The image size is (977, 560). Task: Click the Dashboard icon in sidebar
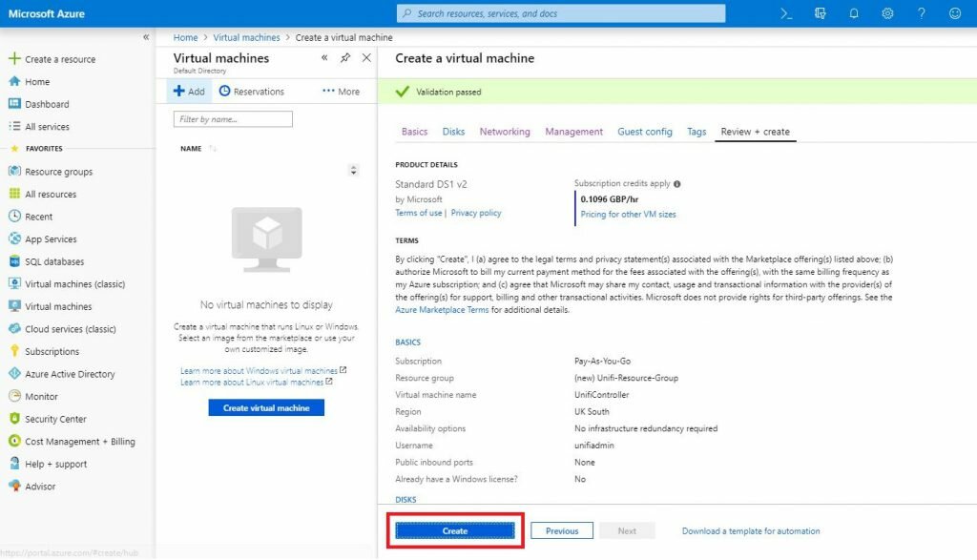point(14,103)
